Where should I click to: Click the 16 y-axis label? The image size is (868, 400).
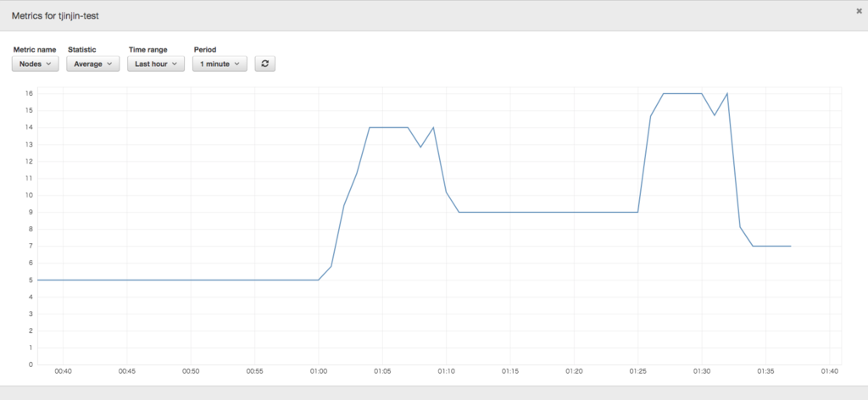(30, 93)
